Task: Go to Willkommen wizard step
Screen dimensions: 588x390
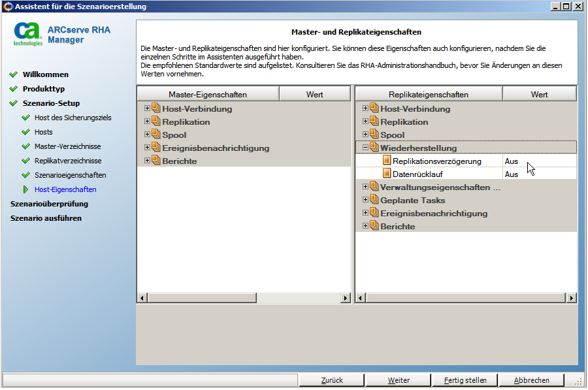Action: (x=45, y=74)
